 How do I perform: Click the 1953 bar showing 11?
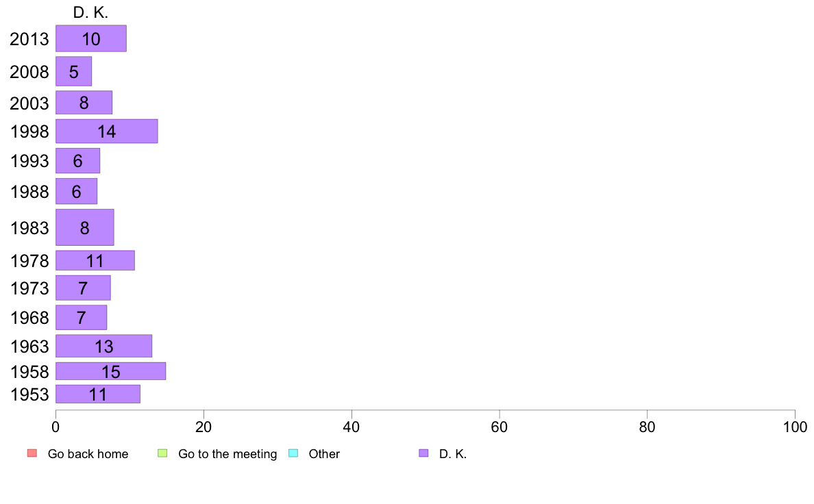(x=97, y=394)
